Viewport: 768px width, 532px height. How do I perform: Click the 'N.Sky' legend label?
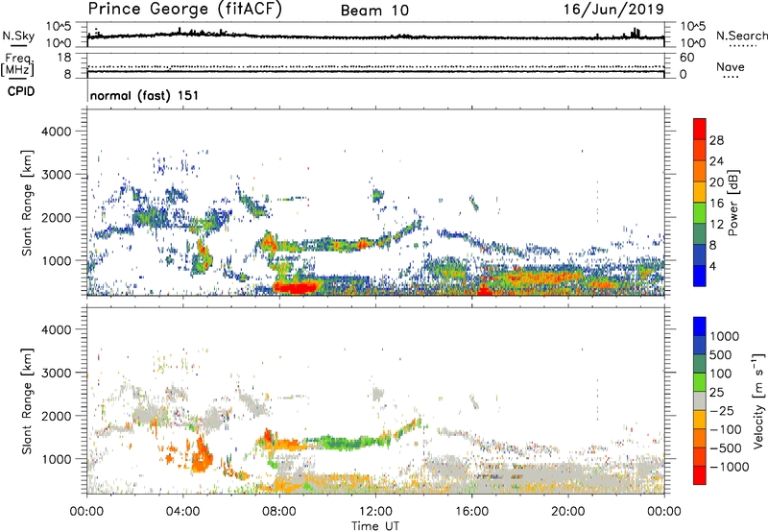(18, 36)
